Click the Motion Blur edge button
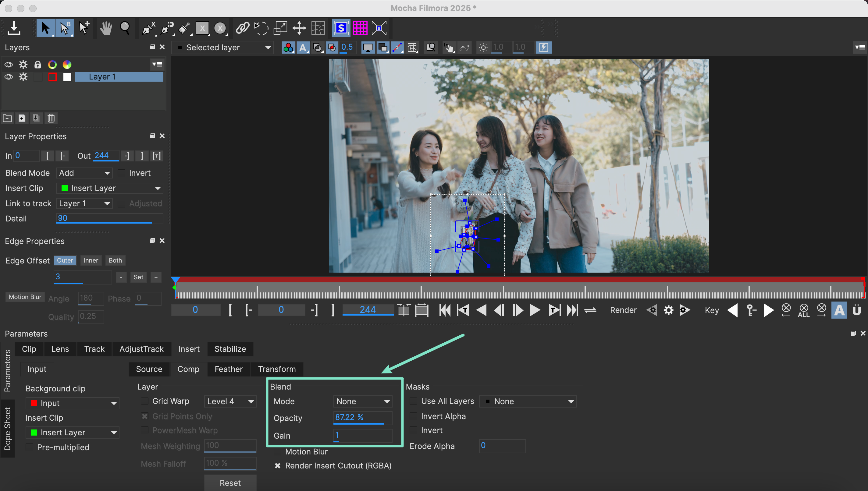 click(25, 297)
